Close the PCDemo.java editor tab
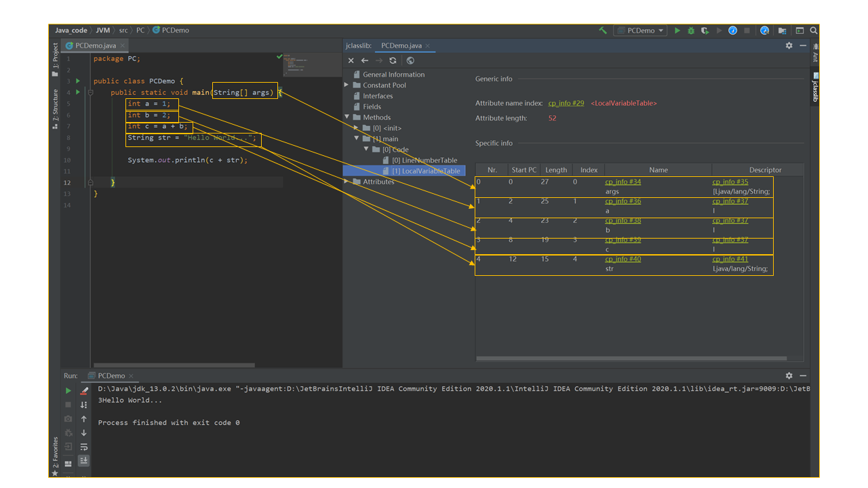This screenshot has height=488, width=868. click(x=123, y=46)
